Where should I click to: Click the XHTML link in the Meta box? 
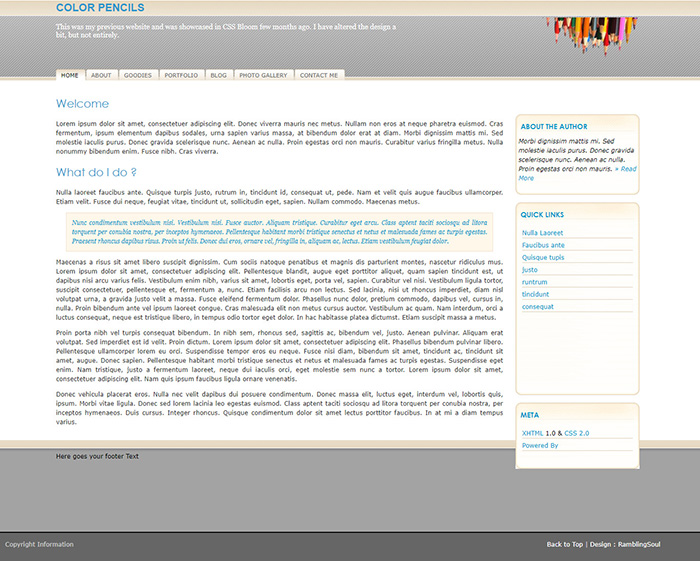click(535, 433)
